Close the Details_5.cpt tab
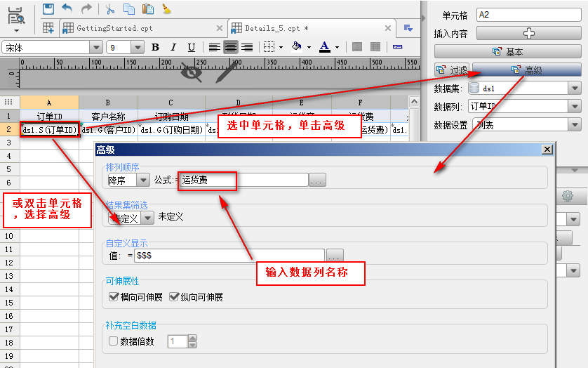 (388, 28)
